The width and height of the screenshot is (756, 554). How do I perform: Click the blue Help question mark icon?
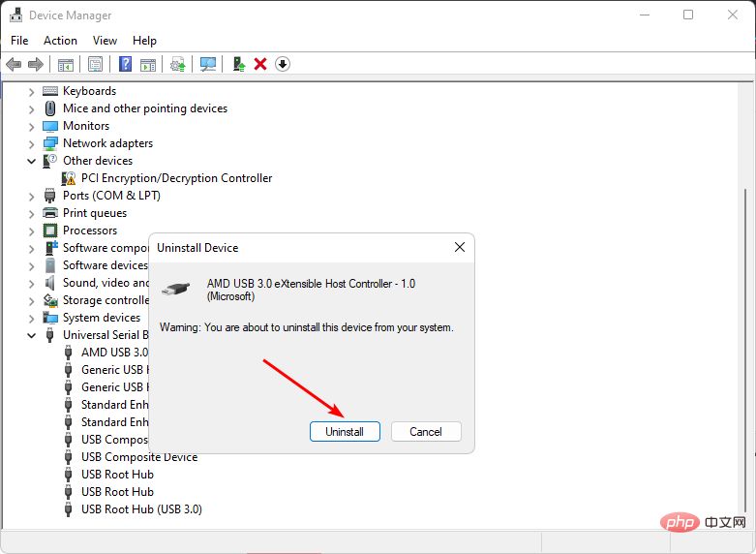pyautogui.click(x=126, y=64)
